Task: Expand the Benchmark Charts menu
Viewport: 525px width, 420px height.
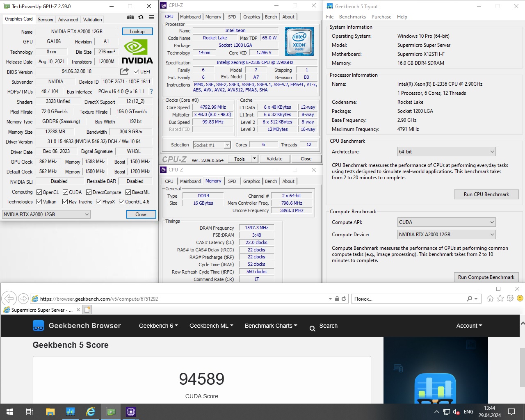Action: 271,326
